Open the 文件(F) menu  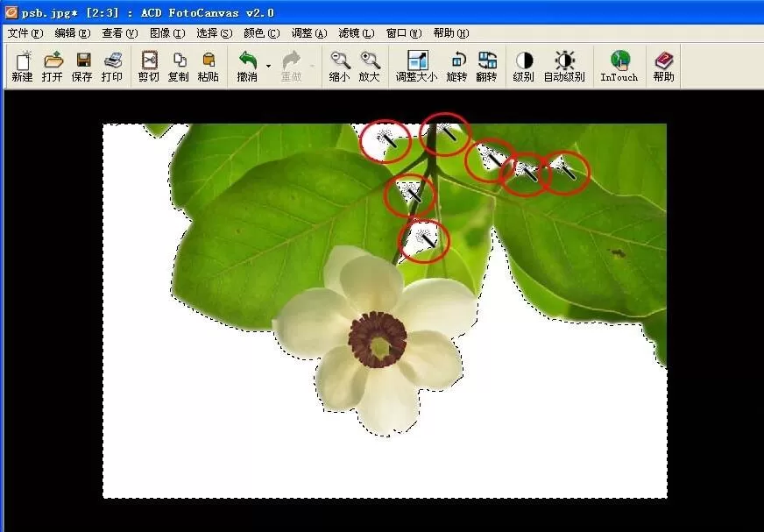[25, 33]
